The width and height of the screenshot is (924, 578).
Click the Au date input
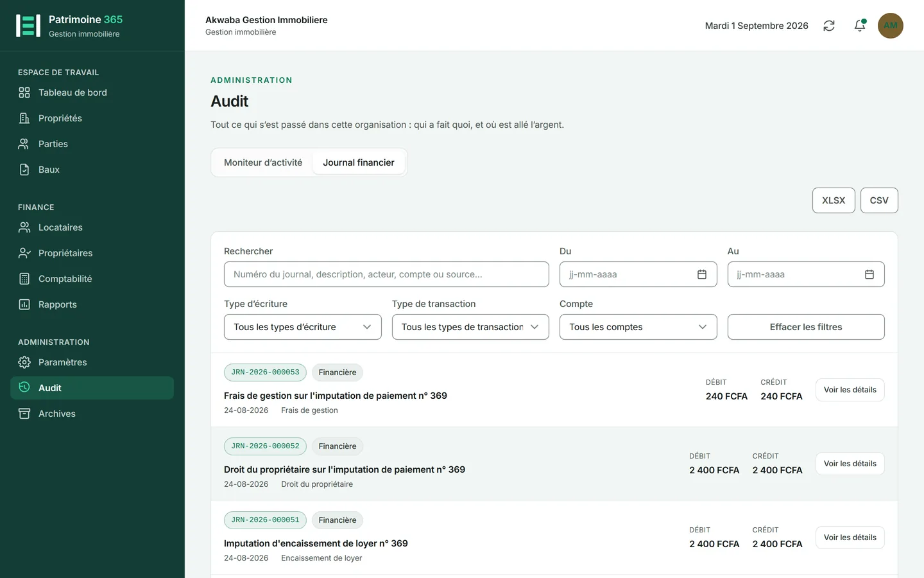(806, 274)
